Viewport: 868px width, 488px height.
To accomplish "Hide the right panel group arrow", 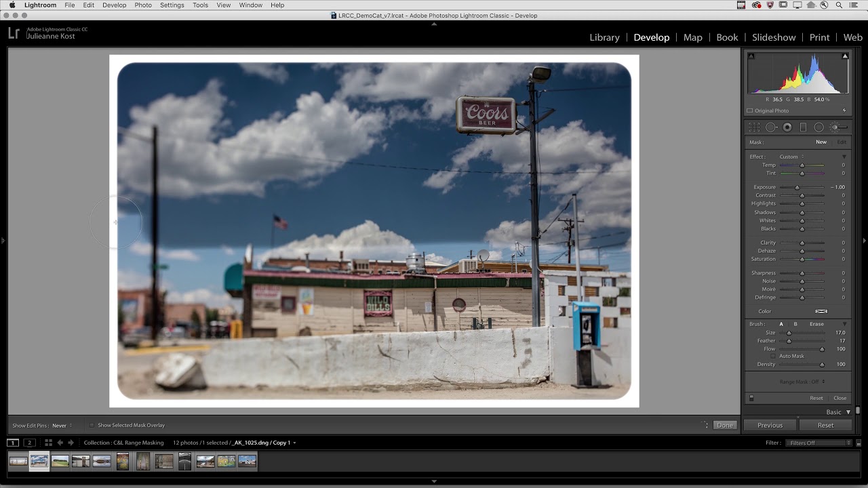I will [x=865, y=240].
